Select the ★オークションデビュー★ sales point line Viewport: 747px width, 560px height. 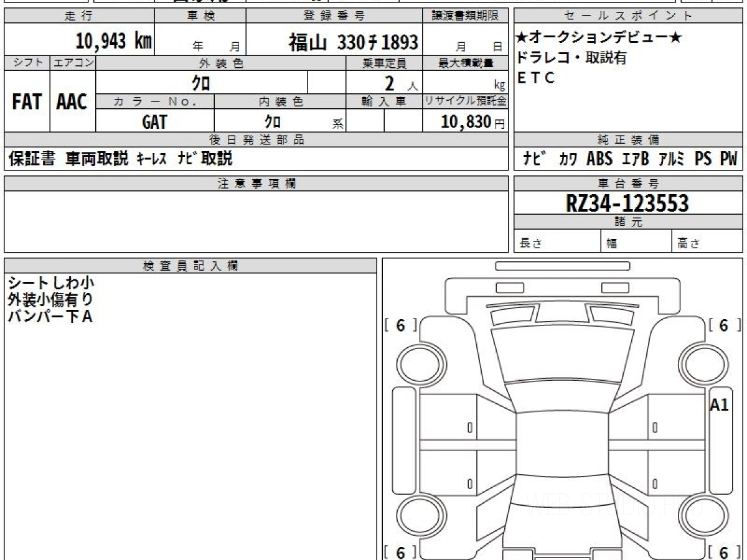coord(599,39)
